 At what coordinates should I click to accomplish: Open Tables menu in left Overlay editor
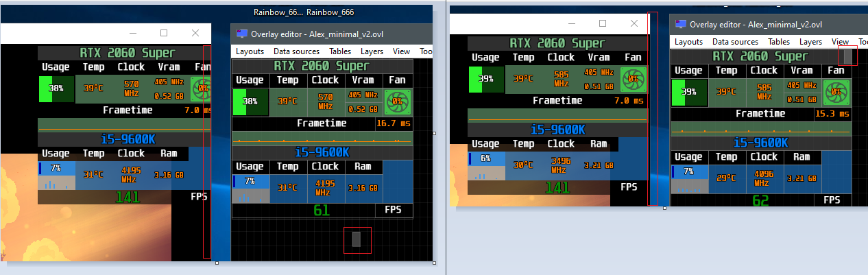point(340,51)
